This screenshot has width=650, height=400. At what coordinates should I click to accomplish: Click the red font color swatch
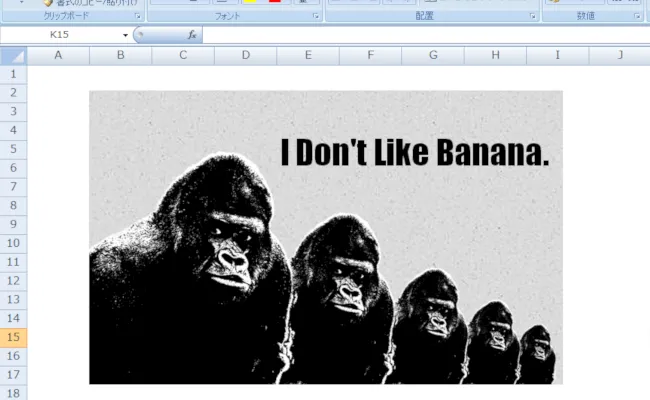coord(275,2)
